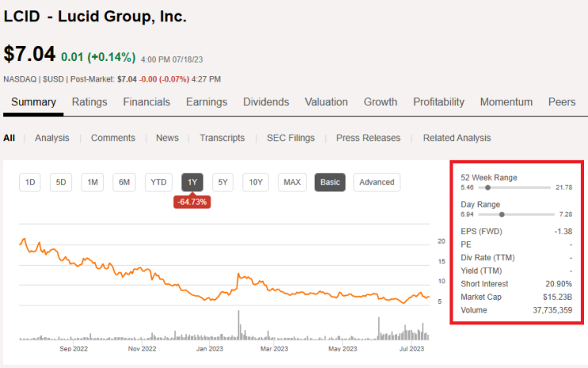Screen dimensions: 588x368
Task: Select the 5Y chart range
Action: 222,182
